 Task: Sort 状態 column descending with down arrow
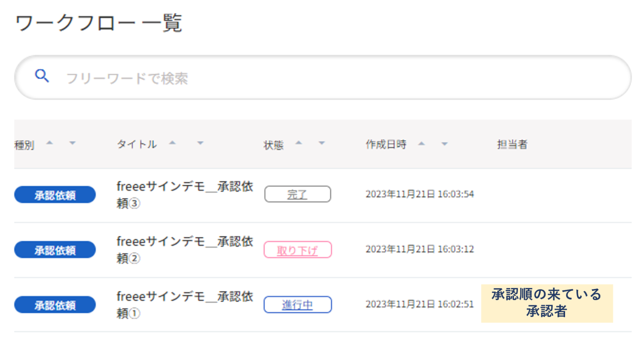click(322, 144)
